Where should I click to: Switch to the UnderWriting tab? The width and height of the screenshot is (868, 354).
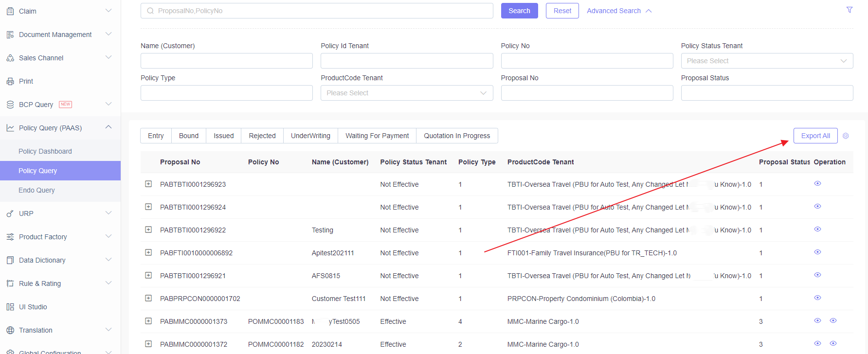[310, 136]
